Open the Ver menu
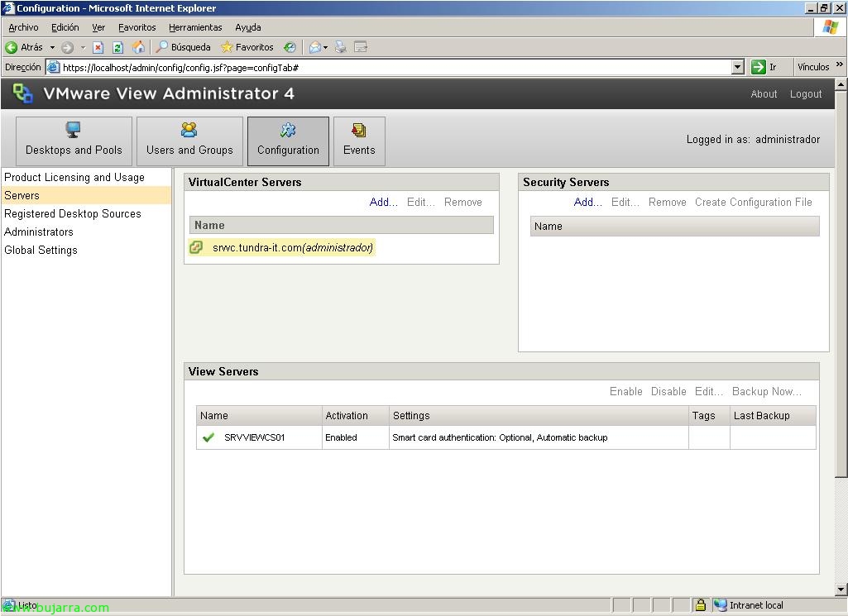The width and height of the screenshot is (848, 616). (98, 27)
